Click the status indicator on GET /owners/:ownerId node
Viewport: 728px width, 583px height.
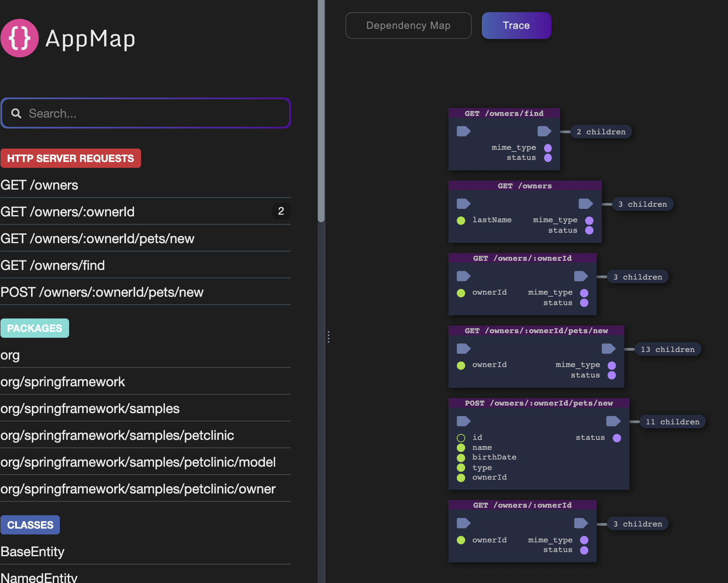584,303
